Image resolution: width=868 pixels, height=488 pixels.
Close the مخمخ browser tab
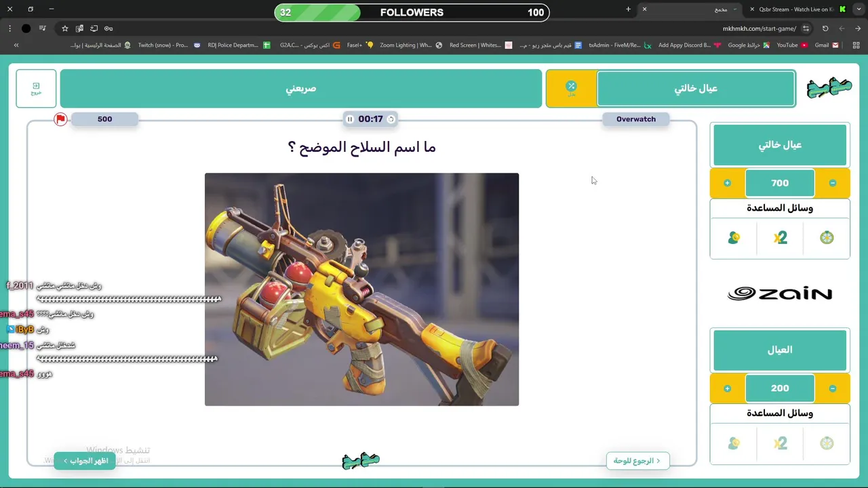[x=644, y=9]
